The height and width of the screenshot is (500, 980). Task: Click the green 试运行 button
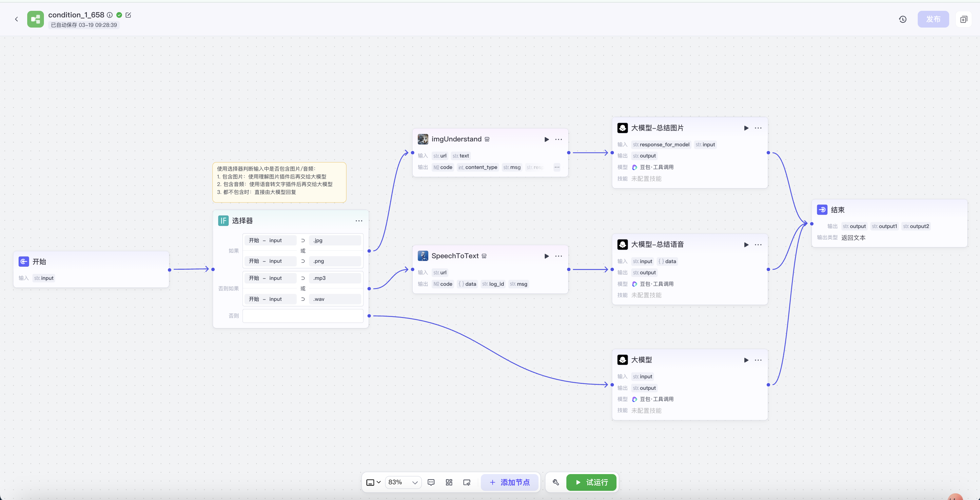click(591, 482)
